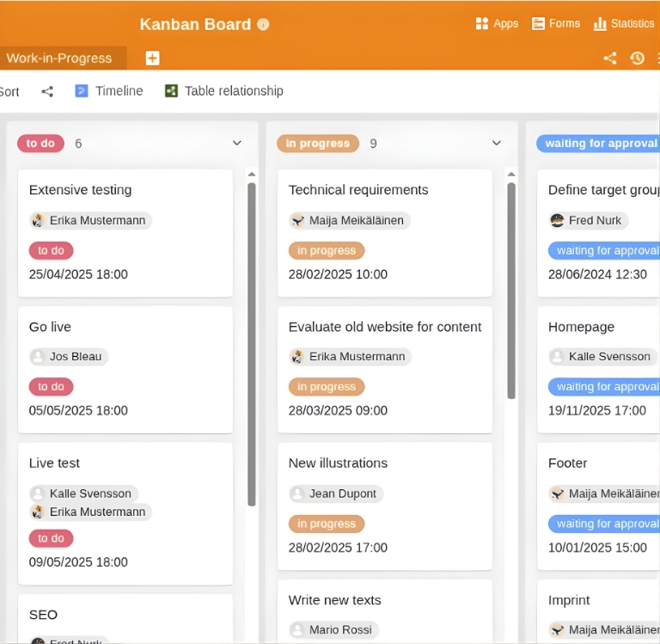Click the info icon beside Kanban Board

pyautogui.click(x=263, y=24)
